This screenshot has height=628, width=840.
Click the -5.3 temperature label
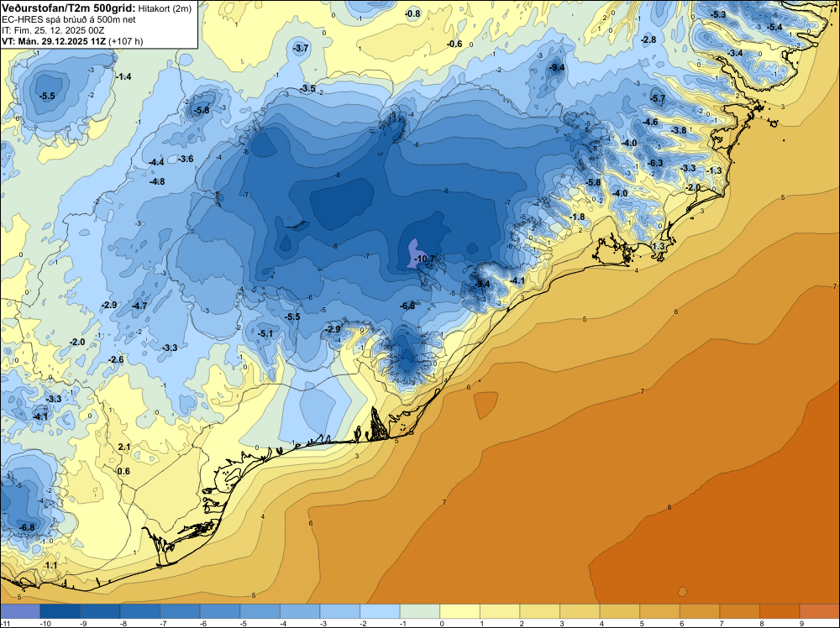point(718,14)
